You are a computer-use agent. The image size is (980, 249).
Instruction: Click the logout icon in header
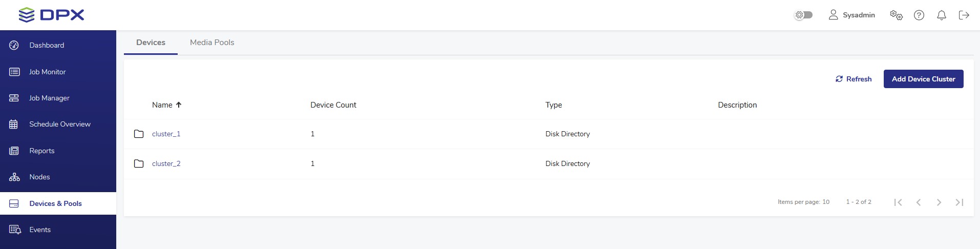(964, 15)
